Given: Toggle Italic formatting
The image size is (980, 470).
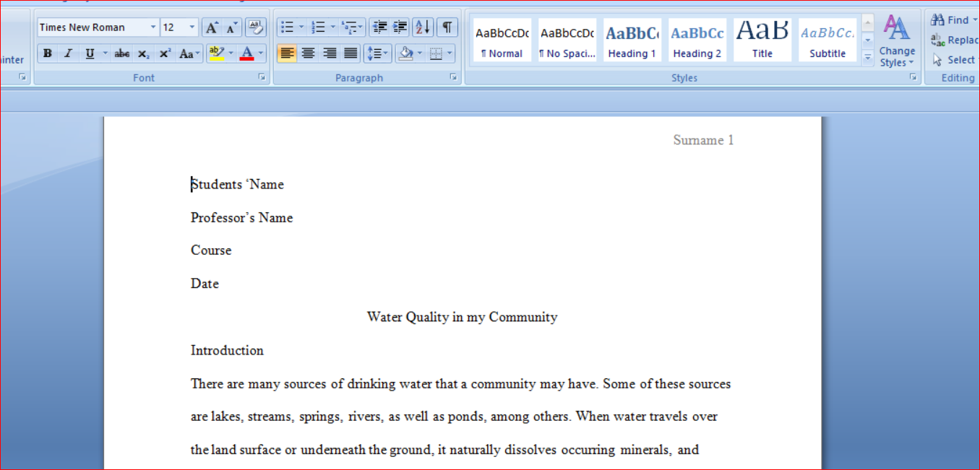Looking at the screenshot, I should [68, 53].
